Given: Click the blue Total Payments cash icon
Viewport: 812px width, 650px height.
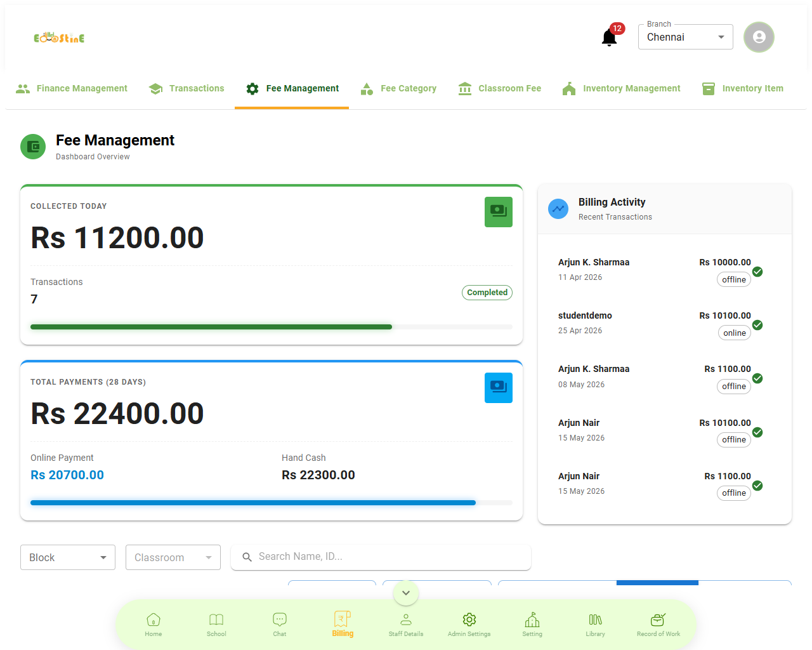Looking at the screenshot, I should pos(499,388).
